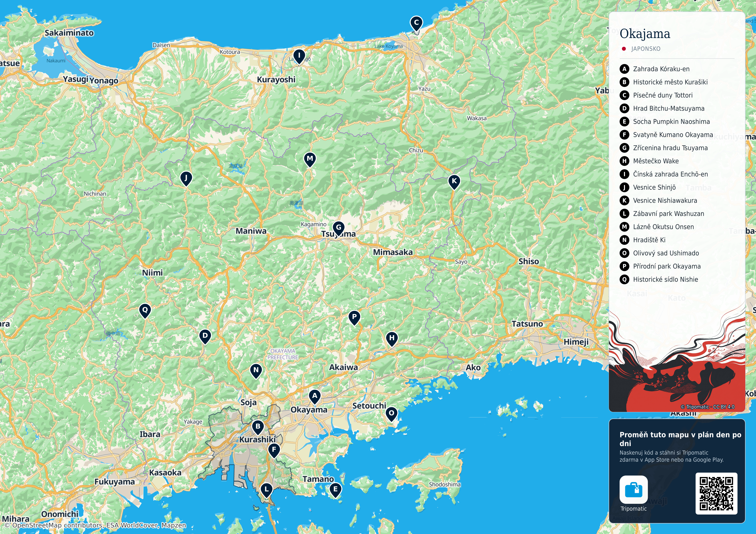Select legend entry Hrad Bitchu-Matsuyama
The image size is (756, 534).
[x=662, y=108]
